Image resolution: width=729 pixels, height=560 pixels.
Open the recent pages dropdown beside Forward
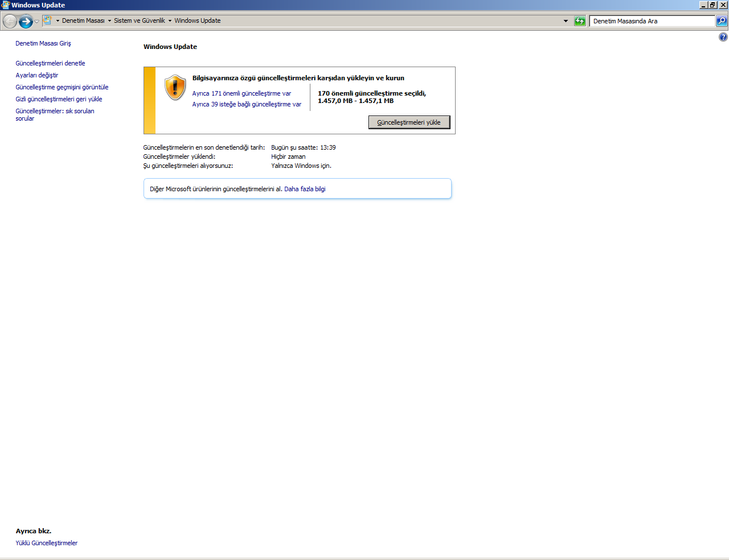[x=37, y=22]
